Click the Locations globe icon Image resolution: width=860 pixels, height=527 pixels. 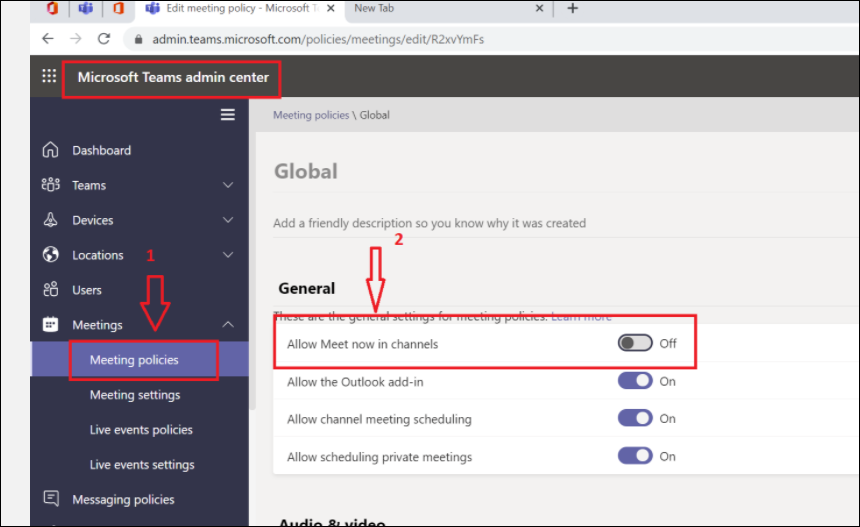click(x=50, y=254)
